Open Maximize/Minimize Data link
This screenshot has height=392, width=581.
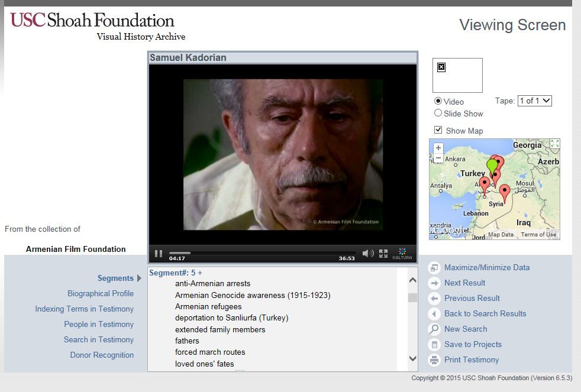tap(487, 268)
